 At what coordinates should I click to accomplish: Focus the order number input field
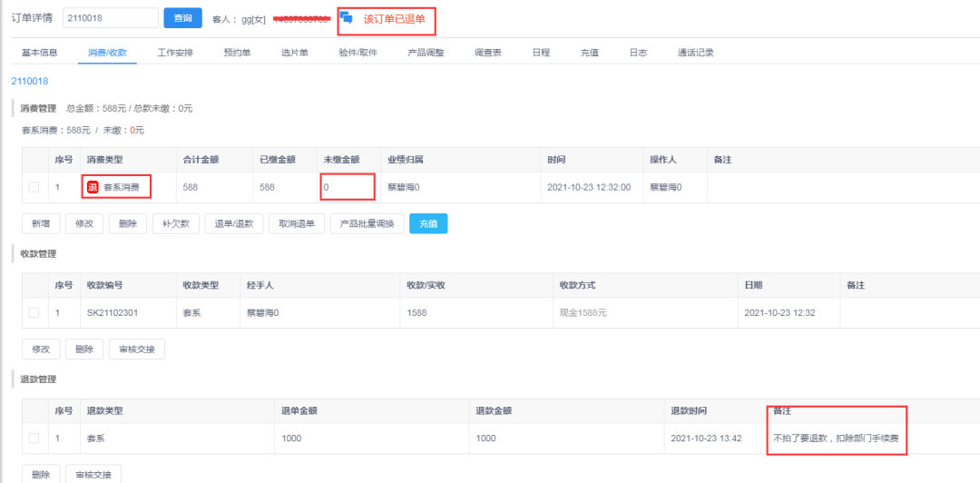pos(111,18)
